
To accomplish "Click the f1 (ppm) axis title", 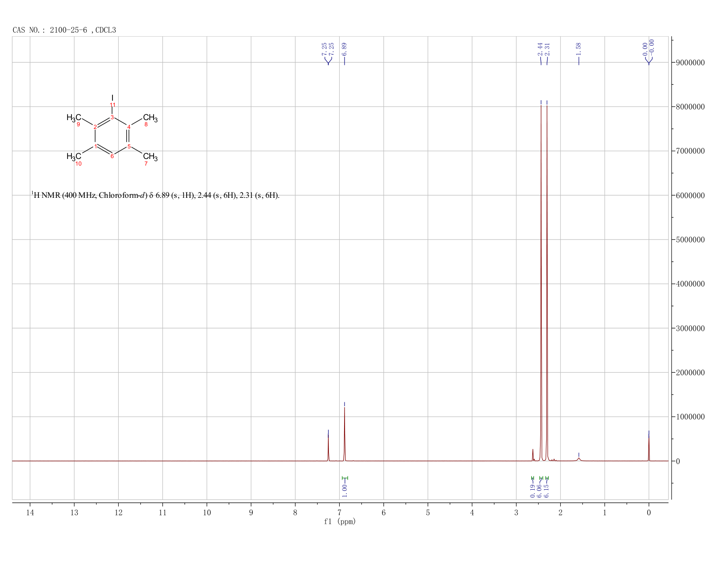I will (340, 521).
